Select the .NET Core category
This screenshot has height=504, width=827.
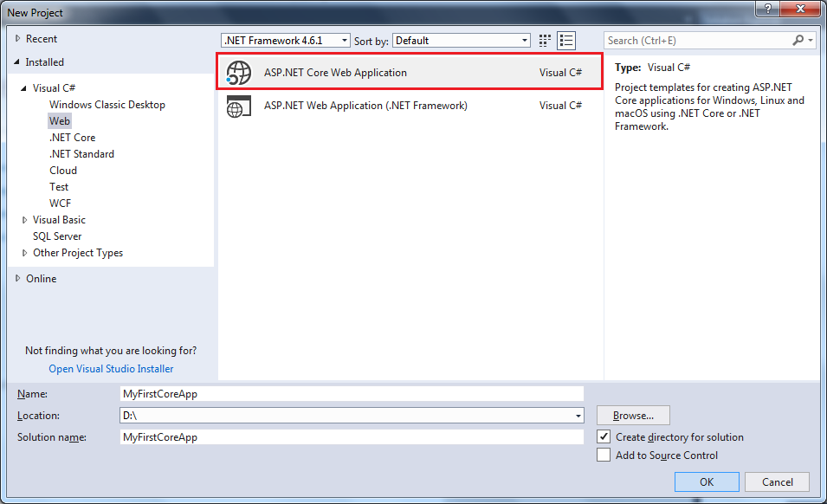point(72,138)
